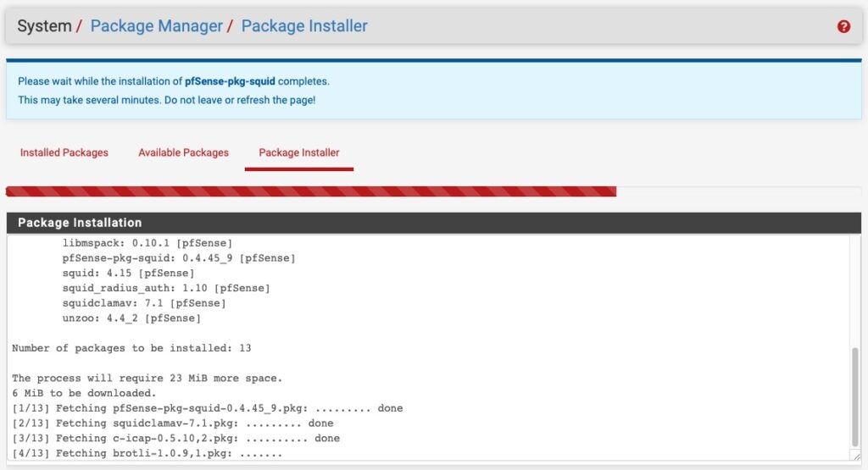868x470 pixels.
Task: Click the '[3/13] Fetching c-icap-0.5.10,2.pkg' line
Action: [176, 438]
